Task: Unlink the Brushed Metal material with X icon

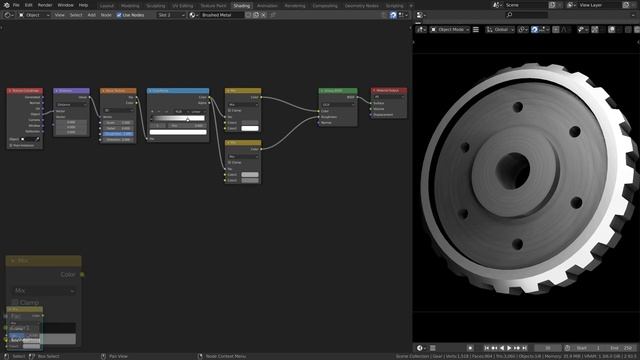Action: (x=263, y=15)
